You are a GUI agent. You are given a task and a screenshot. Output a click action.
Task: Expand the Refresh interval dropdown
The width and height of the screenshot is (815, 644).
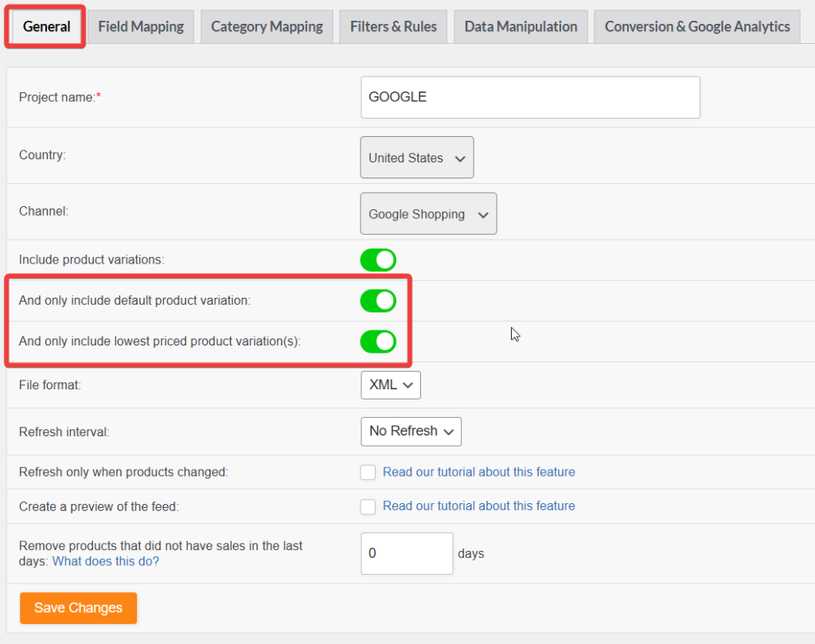[411, 431]
